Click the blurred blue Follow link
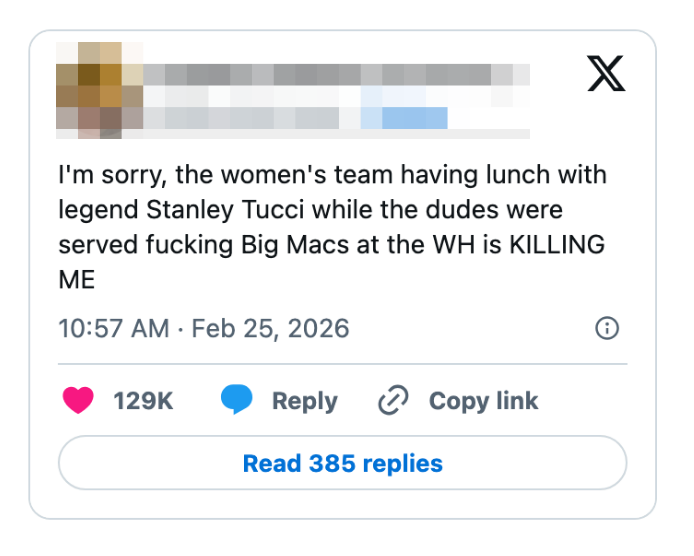Image resolution: width=694 pixels, height=556 pixels. [x=405, y=119]
